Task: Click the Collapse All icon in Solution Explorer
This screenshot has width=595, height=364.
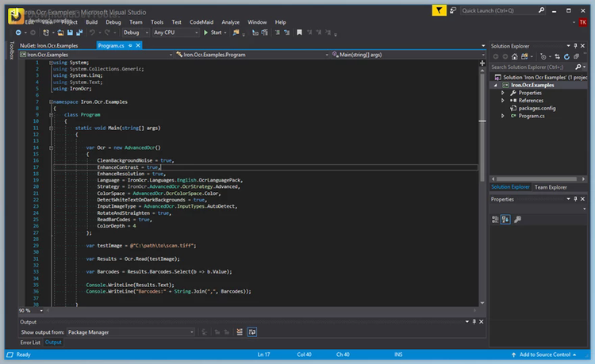Action: tap(576, 56)
